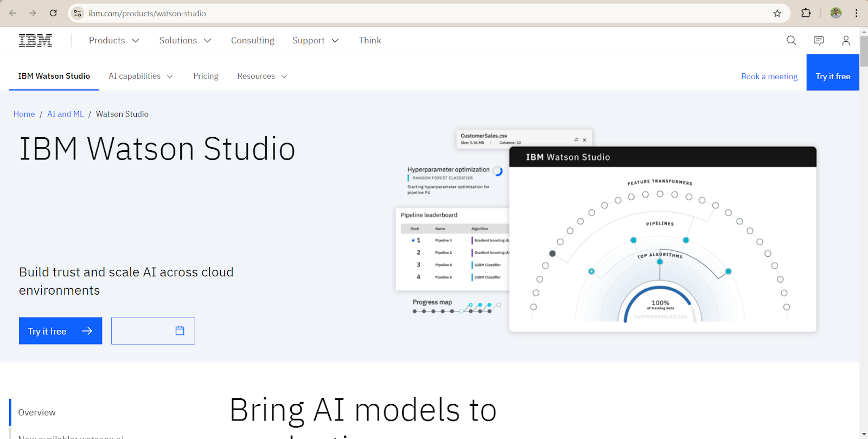Open the browser extensions puzzle icon
Screen dimensions: 868x439
tap(806, 13)
